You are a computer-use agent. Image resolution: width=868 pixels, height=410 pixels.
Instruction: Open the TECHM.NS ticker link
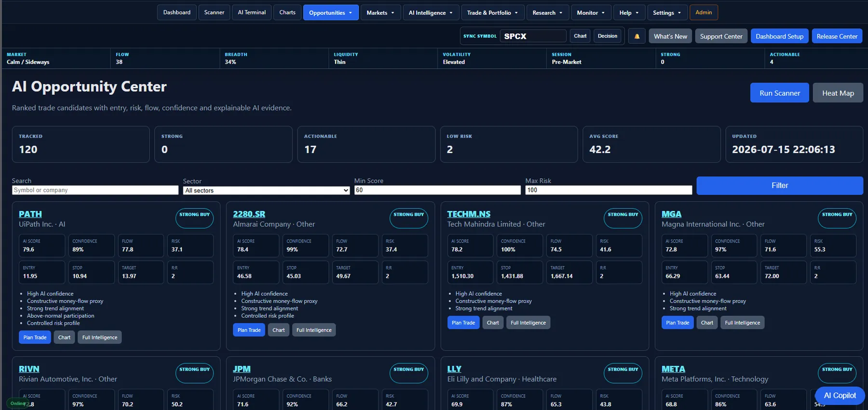click(x=469, y=214)
